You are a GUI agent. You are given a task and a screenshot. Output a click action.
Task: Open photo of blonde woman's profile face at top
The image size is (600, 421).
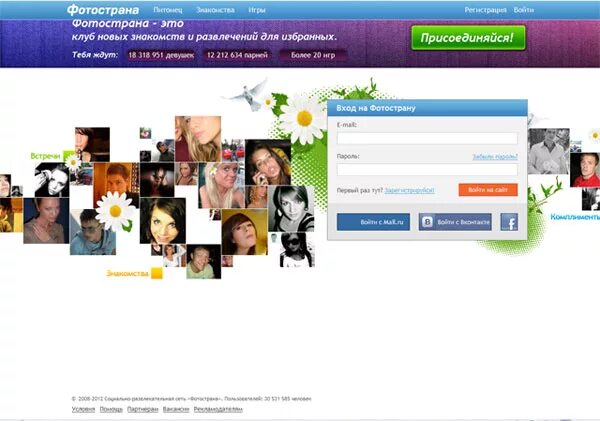(198, 139)
